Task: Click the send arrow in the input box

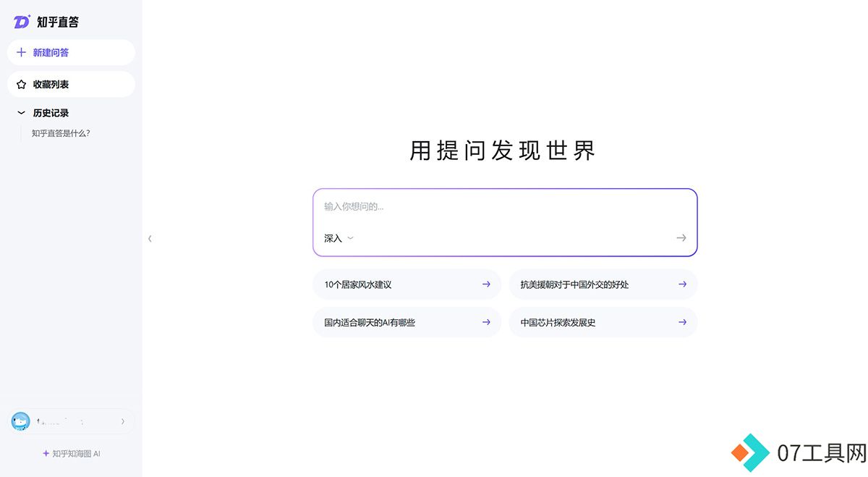Action: 681,237
